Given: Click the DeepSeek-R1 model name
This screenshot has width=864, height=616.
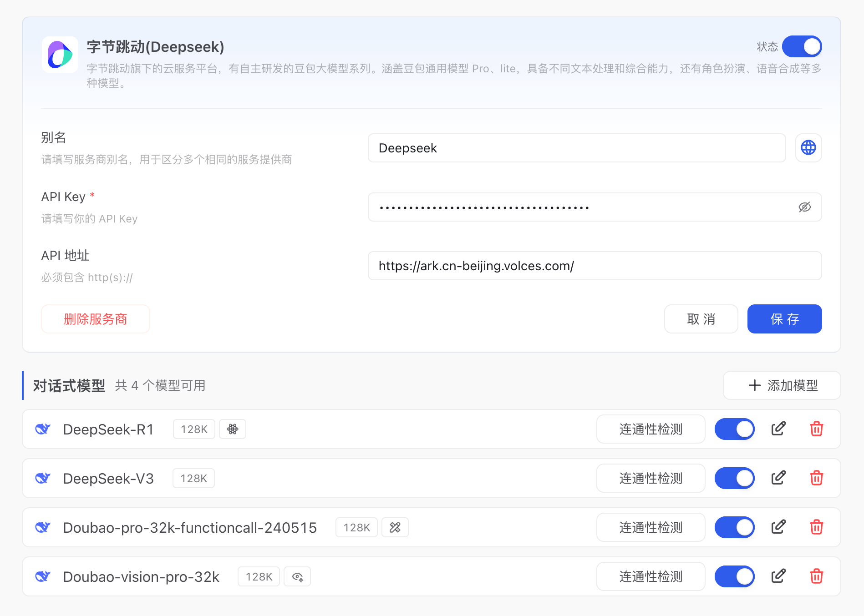Looking at the screenshot, I should [108, 429].
